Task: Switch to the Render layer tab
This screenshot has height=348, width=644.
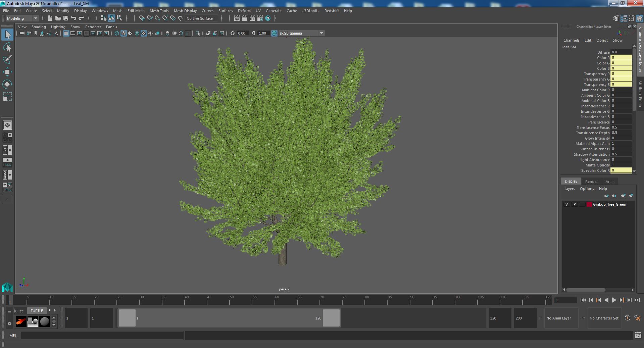Action: tap(591, 182)
